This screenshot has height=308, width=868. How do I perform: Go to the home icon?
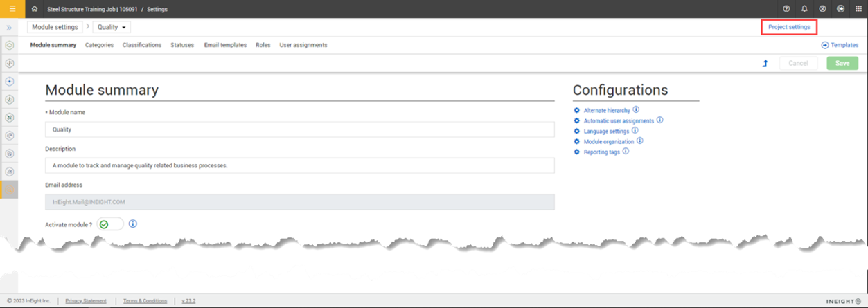pos(35,9)
